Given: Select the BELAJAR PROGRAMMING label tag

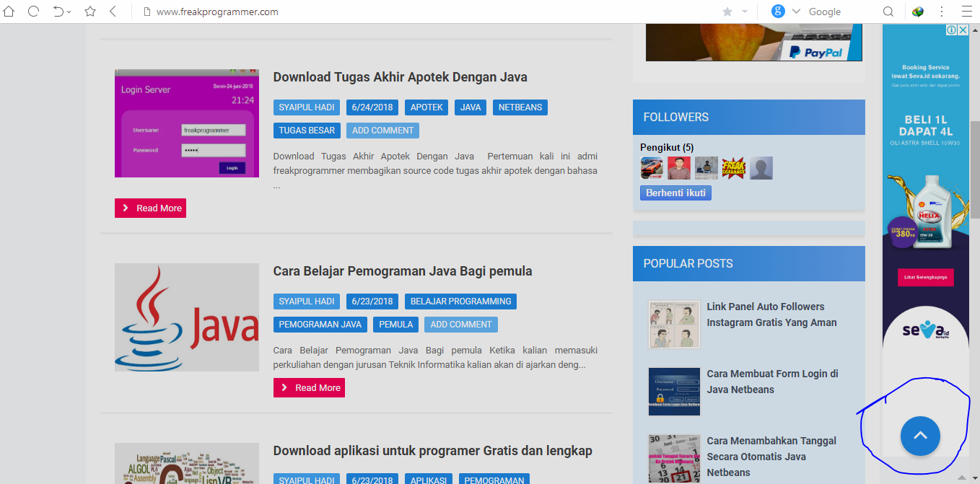Looking at the screenshot, I should point(460,302).
